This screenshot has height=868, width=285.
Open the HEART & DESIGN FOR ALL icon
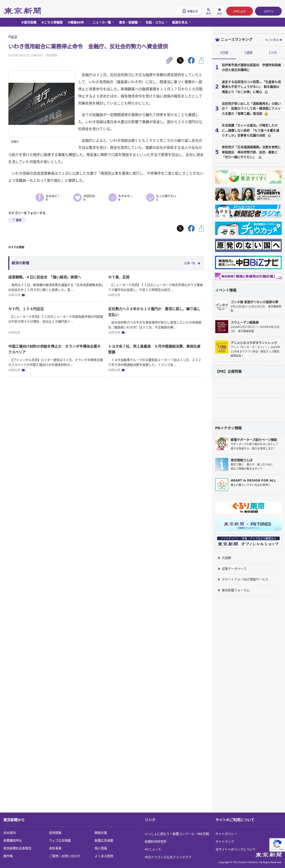222,485
